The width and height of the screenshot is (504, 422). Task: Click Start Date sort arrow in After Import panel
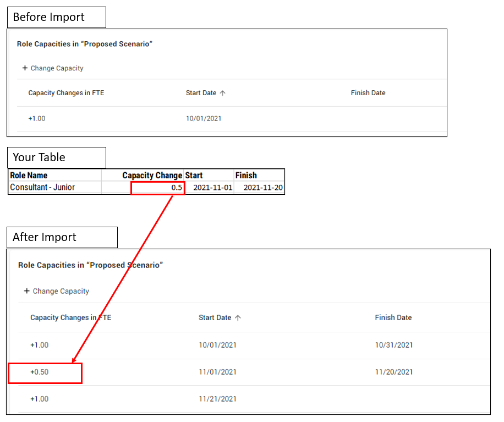coord(238,317)
